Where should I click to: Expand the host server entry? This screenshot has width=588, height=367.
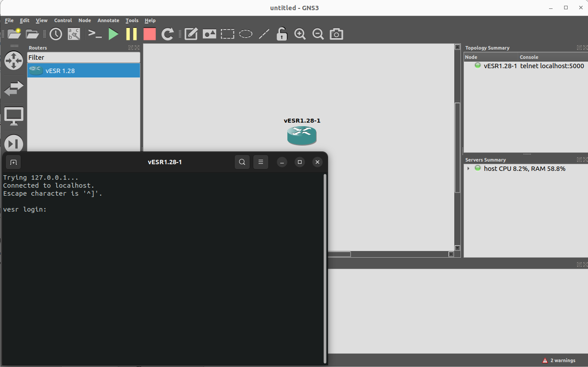pyautogui.click(x=468, y=169)
